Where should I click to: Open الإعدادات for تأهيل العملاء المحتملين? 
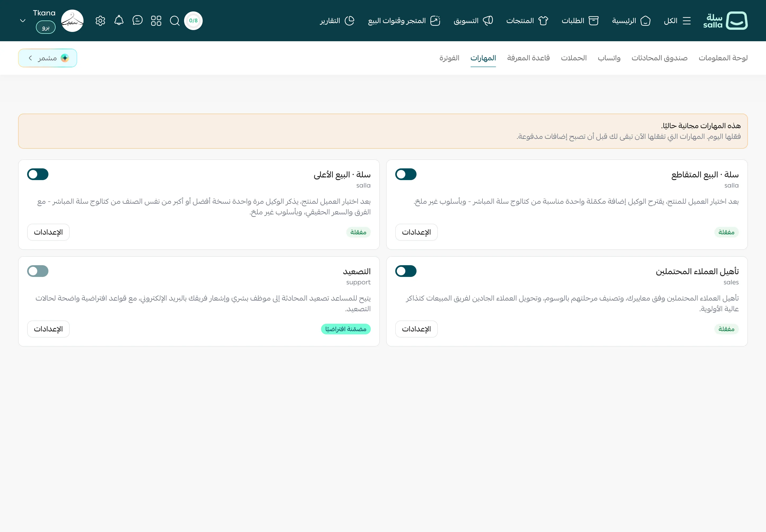[x=416, y=329]
